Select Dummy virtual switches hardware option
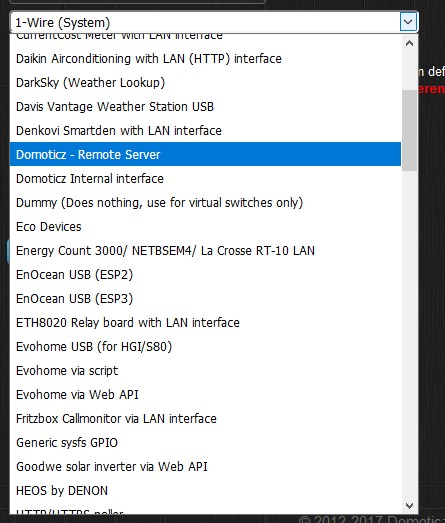The width and height of the screenshot is (445, 523). pyautogui.click(x=205, y=203)
